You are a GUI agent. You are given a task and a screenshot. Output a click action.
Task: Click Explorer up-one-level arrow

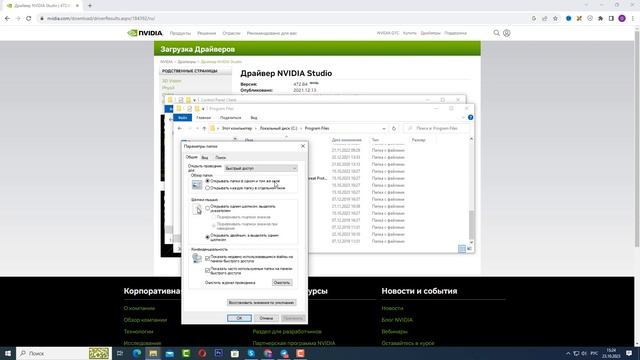[x=204, y=129]
